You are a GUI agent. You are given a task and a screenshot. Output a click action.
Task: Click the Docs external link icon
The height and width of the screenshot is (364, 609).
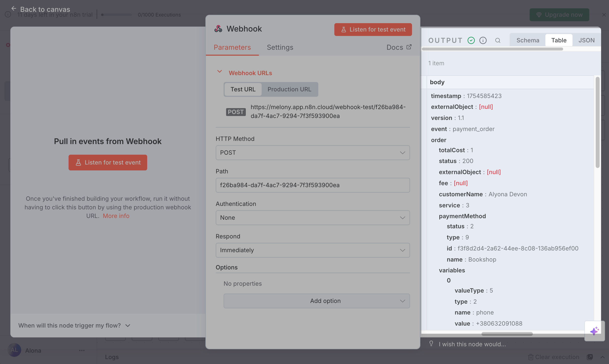click(409, 47)
